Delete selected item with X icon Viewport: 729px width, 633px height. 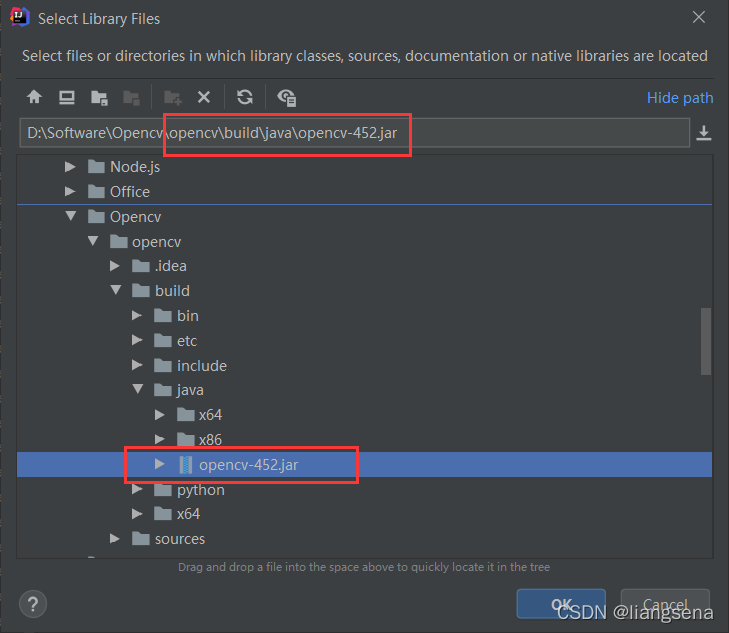204,97
